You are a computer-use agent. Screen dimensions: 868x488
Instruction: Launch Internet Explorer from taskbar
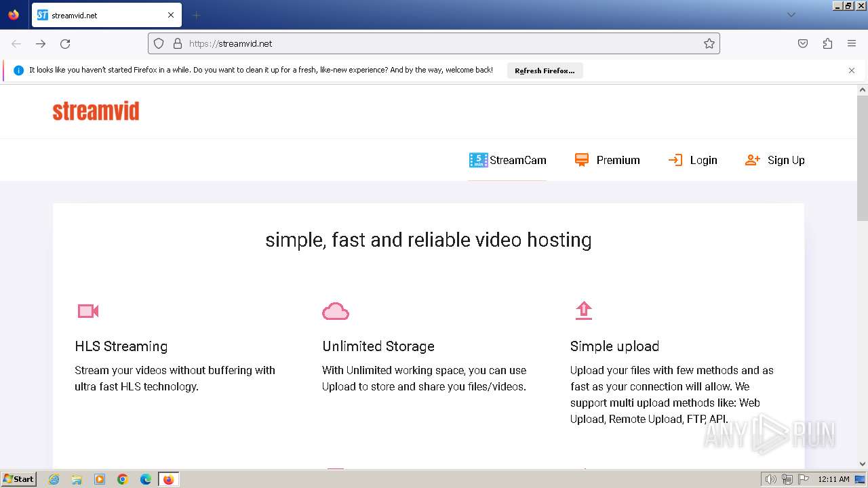coord(54,479)
